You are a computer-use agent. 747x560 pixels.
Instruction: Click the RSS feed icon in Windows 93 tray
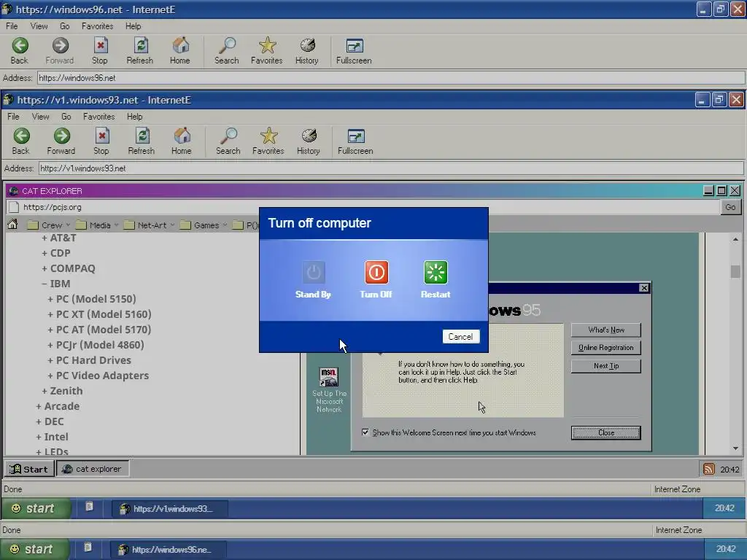(709, 469)
